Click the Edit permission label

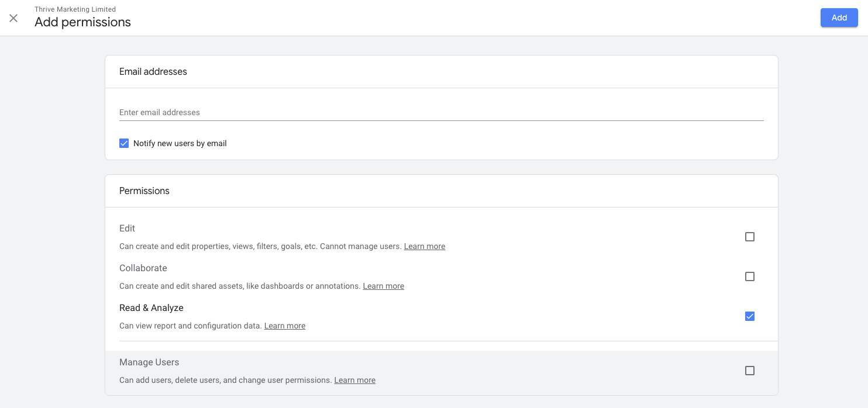pos(127,228)
